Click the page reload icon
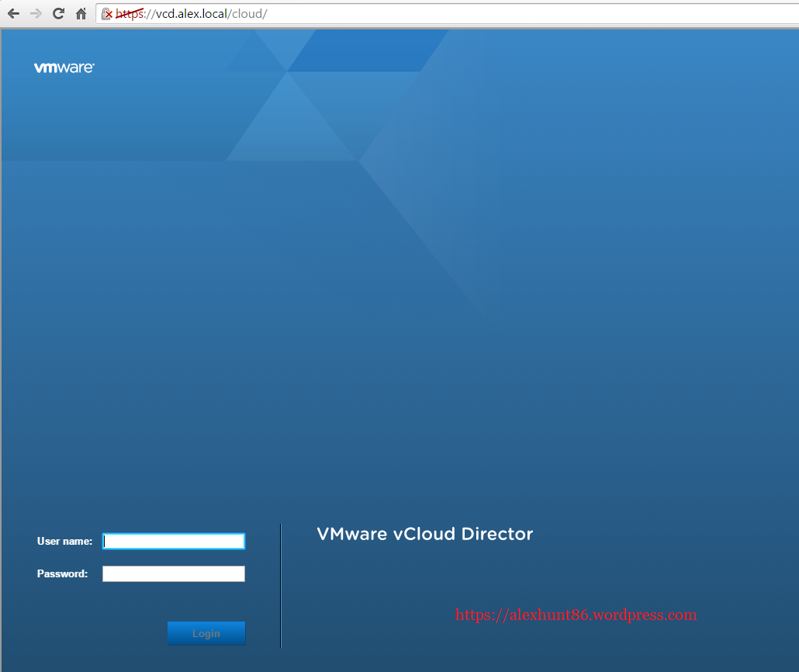The width and height of the screenshot is (799, 672). pos(57,13)
